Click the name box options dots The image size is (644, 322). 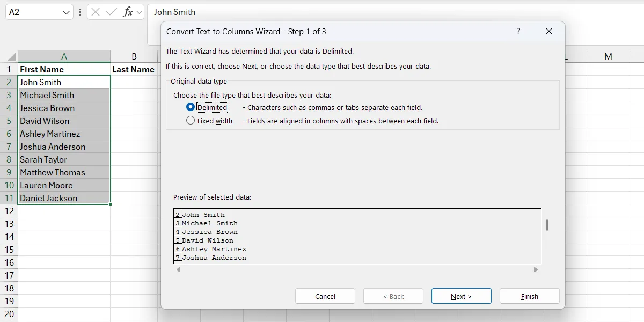80,12
